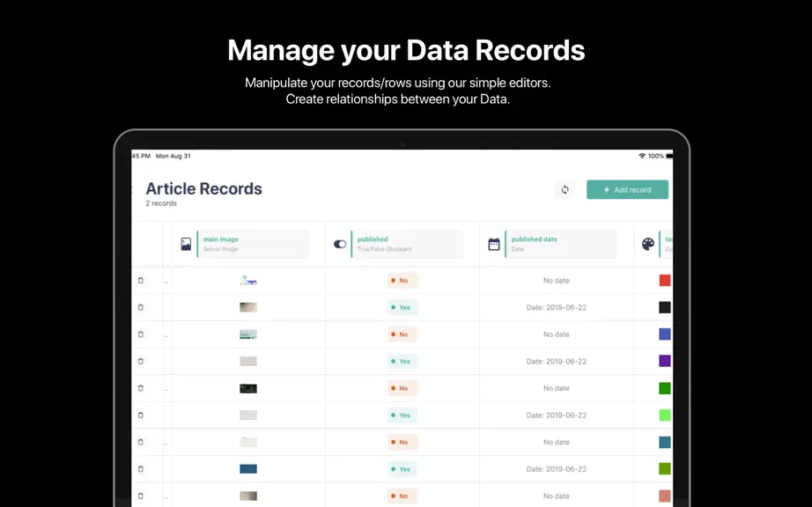Click the published date calendar icon
The height and width of the screenshot is (507, 812).
(494, 244)
